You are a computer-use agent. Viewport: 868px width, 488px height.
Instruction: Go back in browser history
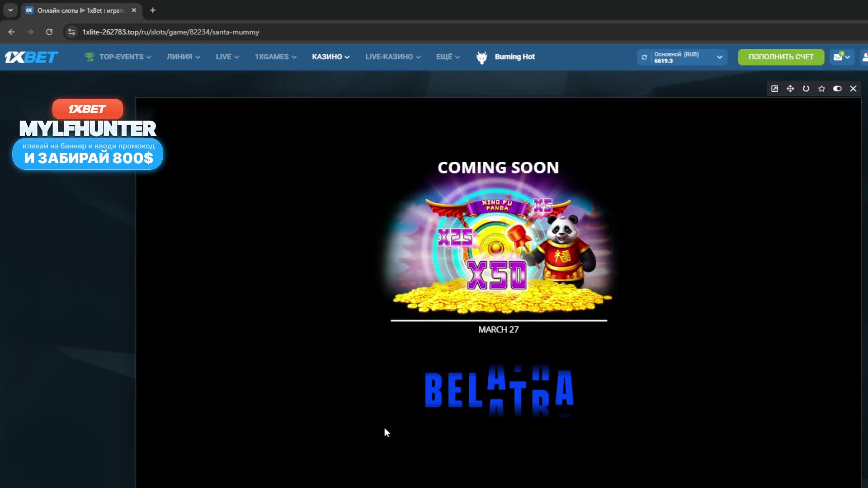12,32
